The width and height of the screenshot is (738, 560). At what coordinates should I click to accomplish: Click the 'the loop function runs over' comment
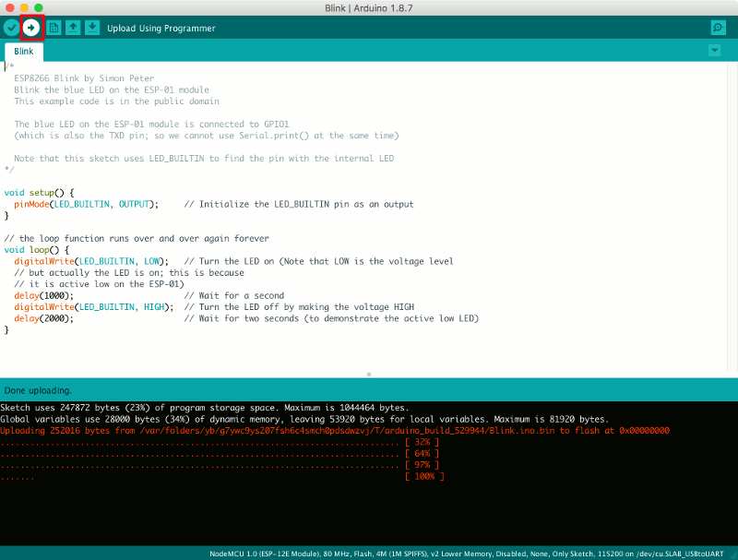coord(137,239)
